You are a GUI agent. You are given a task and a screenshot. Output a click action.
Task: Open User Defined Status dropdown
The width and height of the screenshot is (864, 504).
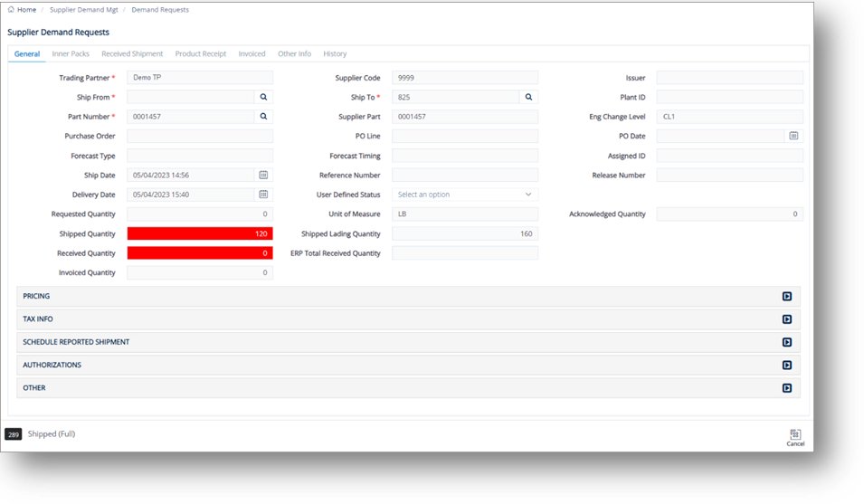[x=464, y=195]
